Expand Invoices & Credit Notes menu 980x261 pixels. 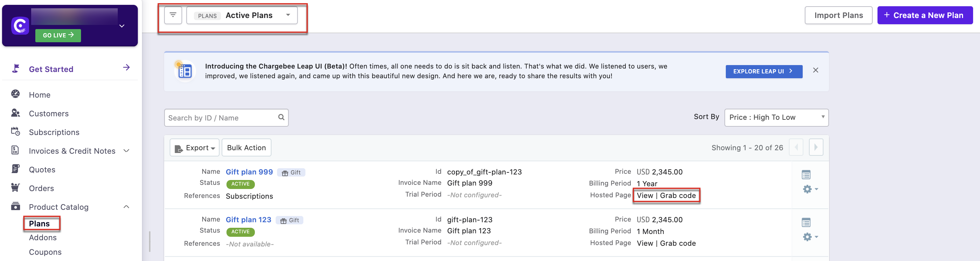tap(126, 151)
